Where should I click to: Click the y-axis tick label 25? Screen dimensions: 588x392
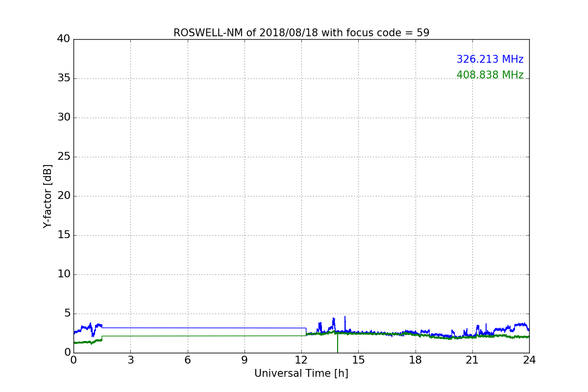click(64, 156)
